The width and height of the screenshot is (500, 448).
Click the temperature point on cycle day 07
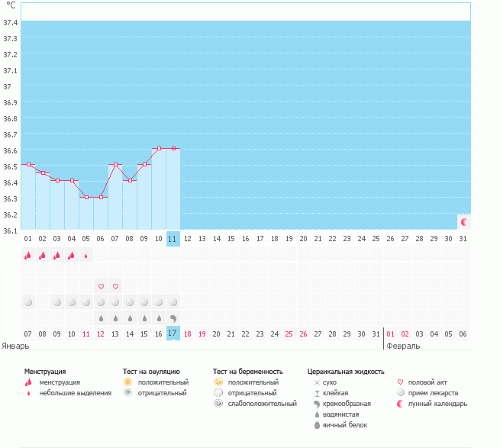115,164
